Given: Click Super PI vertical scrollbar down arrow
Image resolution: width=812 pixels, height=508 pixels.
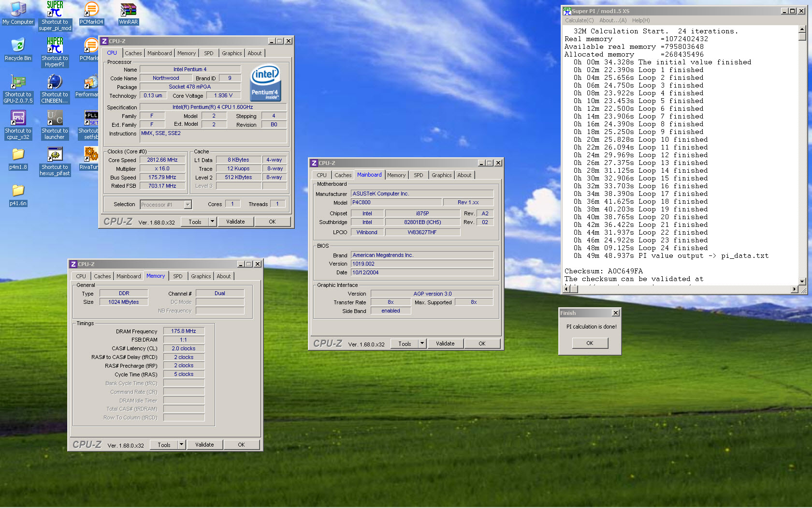Looking at the screenshot, I should [x=802, y=281].
